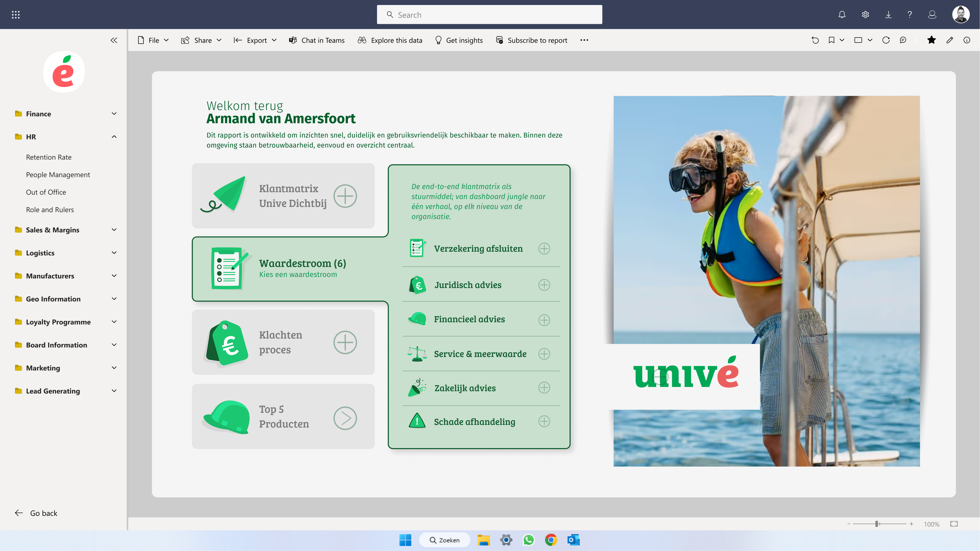
Task: Click the refresh visuals icon
Action: point(886,40)
